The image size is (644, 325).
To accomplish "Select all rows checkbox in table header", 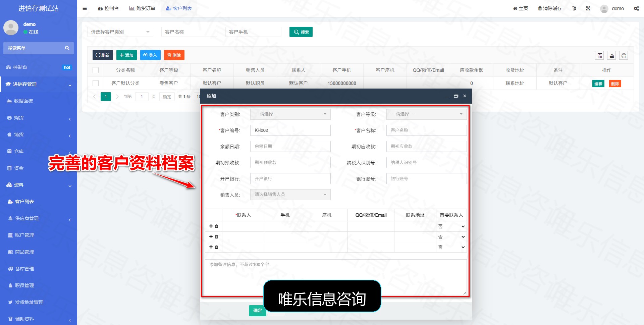I will [96, 70].
